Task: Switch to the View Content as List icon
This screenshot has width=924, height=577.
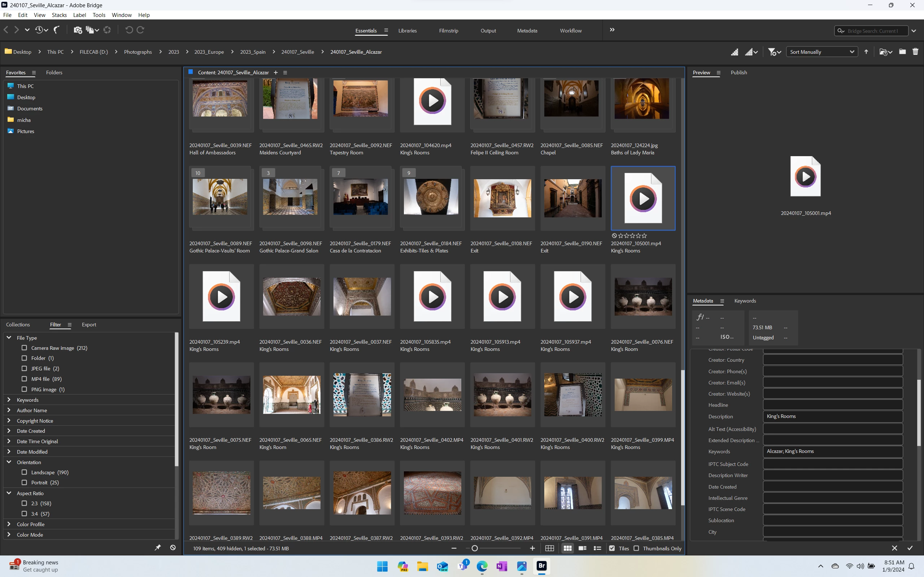Action: [597, 549]
